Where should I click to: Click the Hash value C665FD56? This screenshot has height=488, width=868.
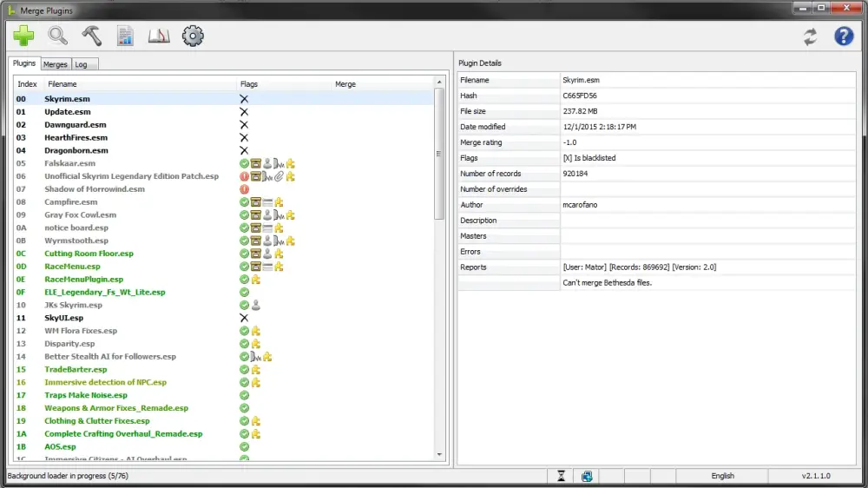(580, 96)
